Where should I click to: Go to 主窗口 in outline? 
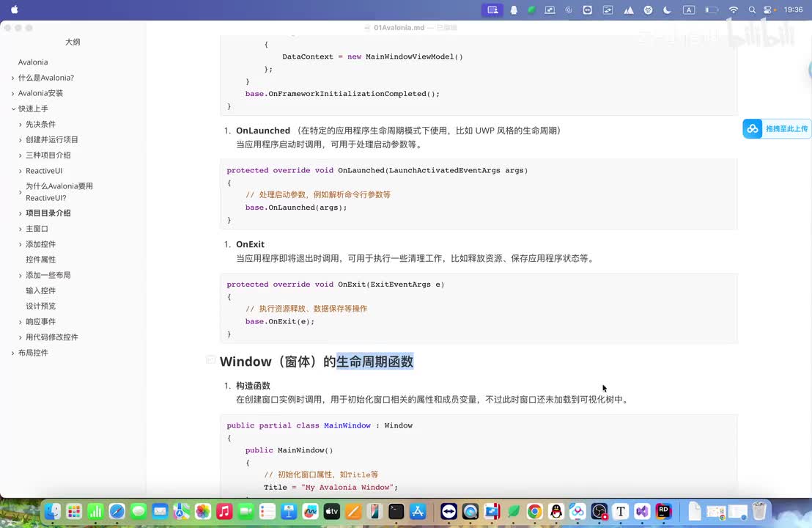[x=37, y=229]
